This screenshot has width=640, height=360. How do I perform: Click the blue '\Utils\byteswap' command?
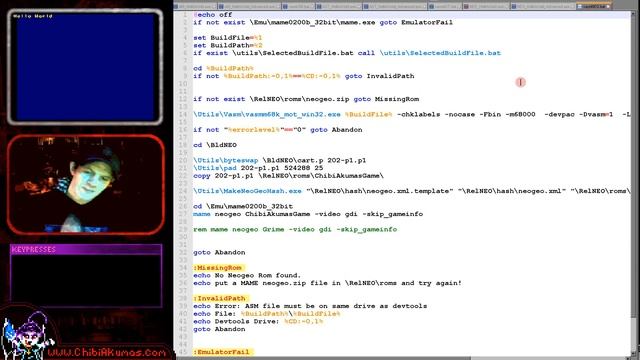[x=226, y=160]
